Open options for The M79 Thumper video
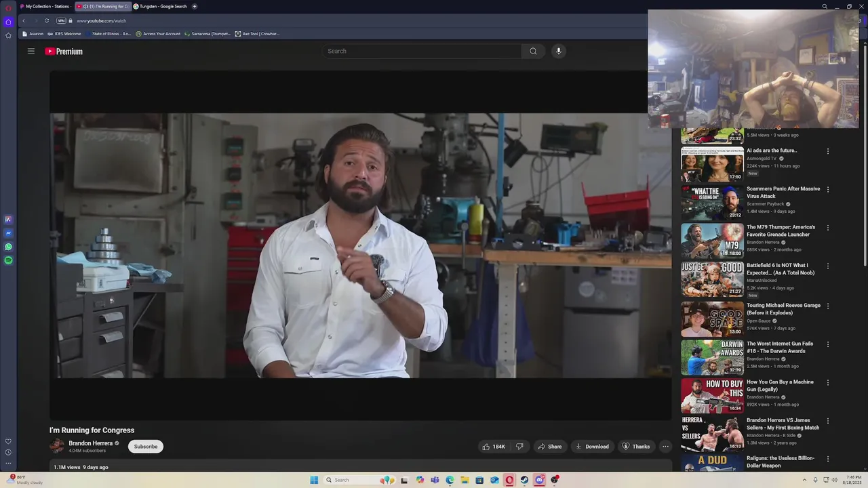Viewport: 868px width, 488px height. (828, 228)
